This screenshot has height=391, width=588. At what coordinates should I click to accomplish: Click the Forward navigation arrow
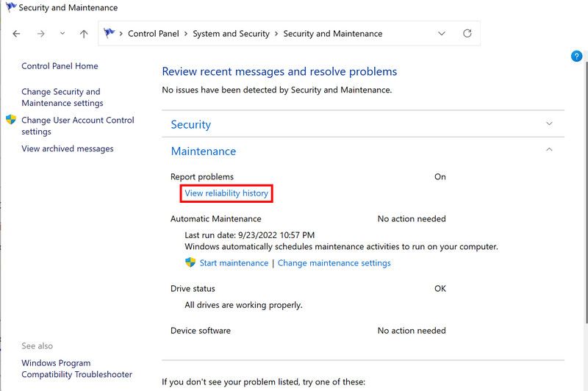tap(40, 34)
